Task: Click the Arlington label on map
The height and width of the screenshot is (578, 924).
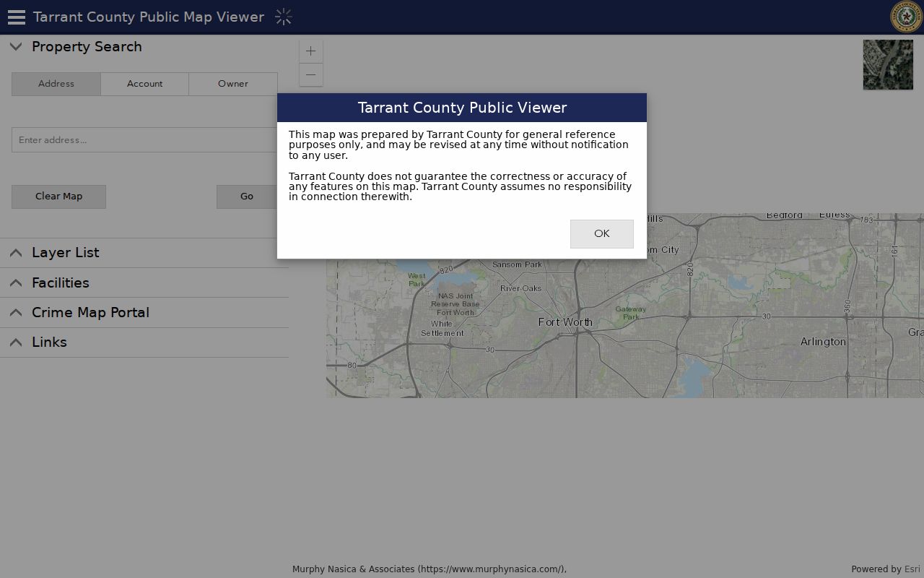Action: point(823,342)
